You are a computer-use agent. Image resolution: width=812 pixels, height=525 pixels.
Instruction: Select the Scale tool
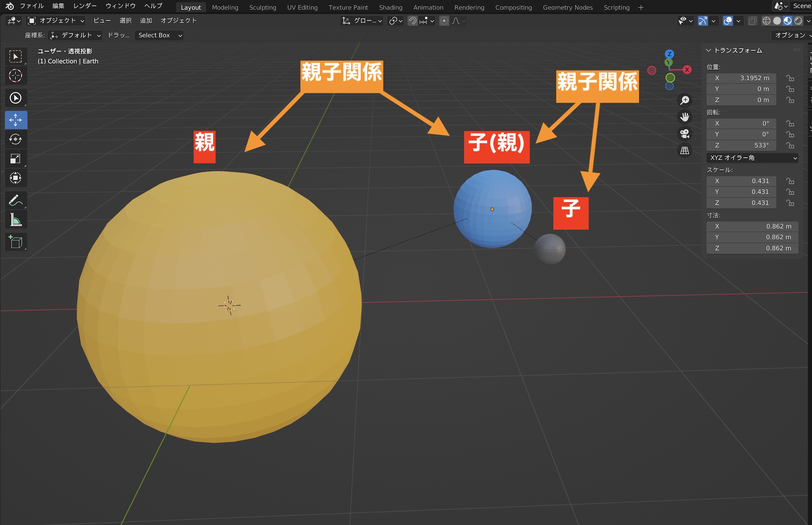(16, 158)
